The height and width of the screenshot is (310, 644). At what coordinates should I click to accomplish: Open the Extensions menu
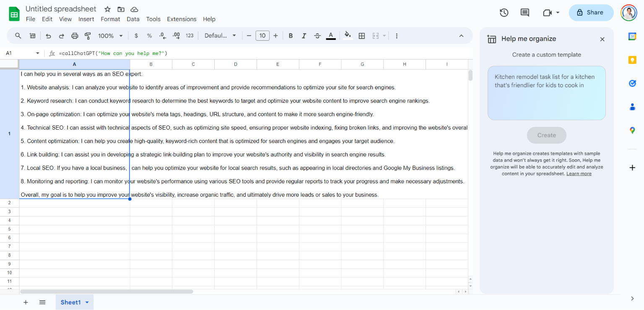[182, 19]
